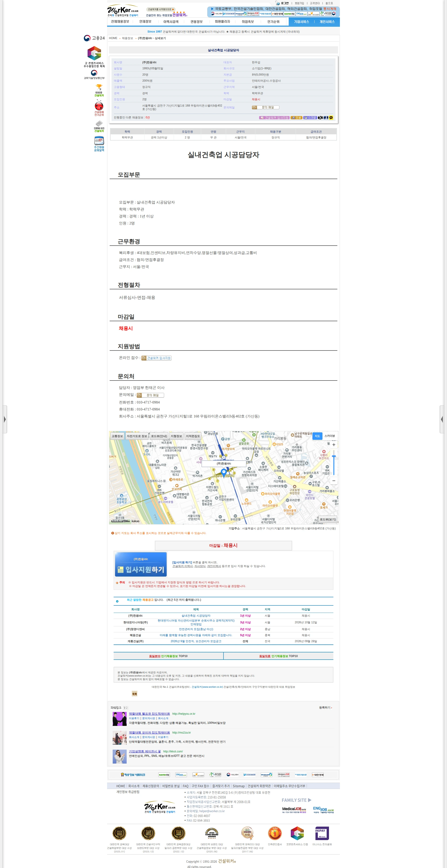Screen dimensions: 447x868
Task: Click the MedicalJOB family site logo
Action: (294, 810)
